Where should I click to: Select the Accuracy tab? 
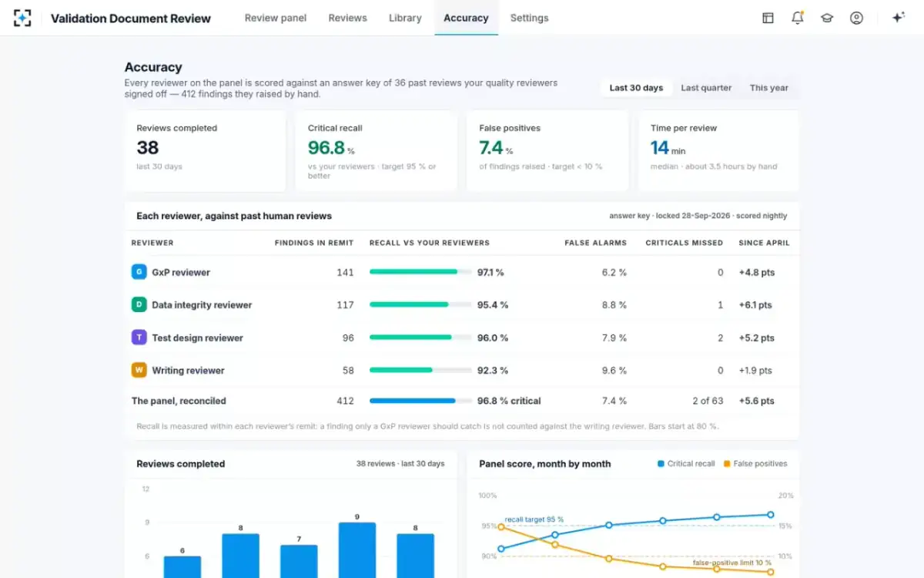[x=466, y=18]
